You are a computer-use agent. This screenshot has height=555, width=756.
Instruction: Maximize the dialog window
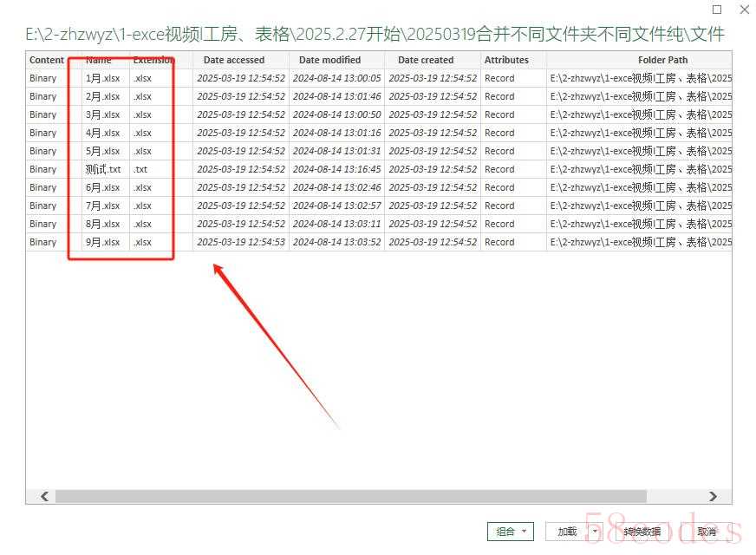click(716, 10)
